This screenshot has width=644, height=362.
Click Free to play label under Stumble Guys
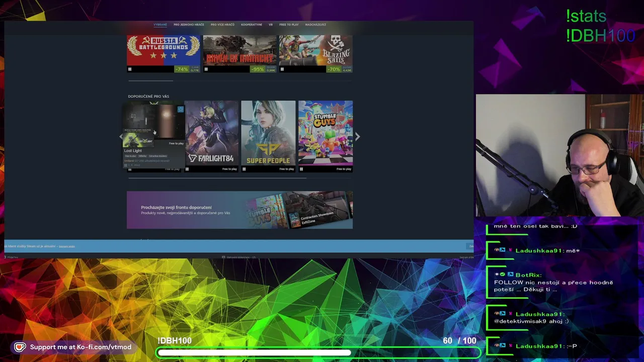coord(344,169)
